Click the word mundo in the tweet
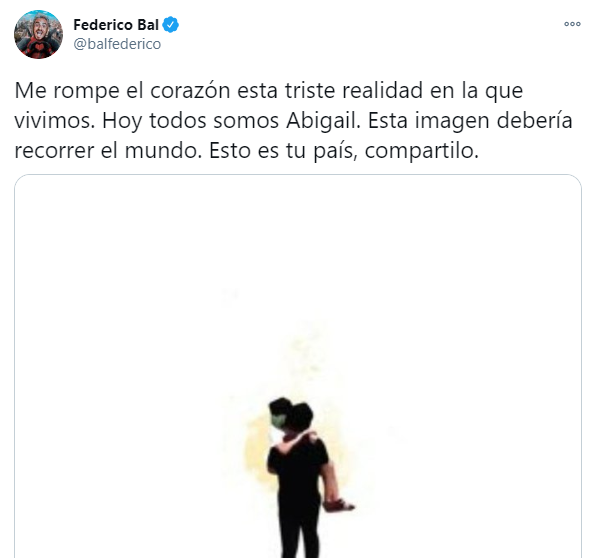Viewport: 596px width, 558px height. [x=163, y=151]
